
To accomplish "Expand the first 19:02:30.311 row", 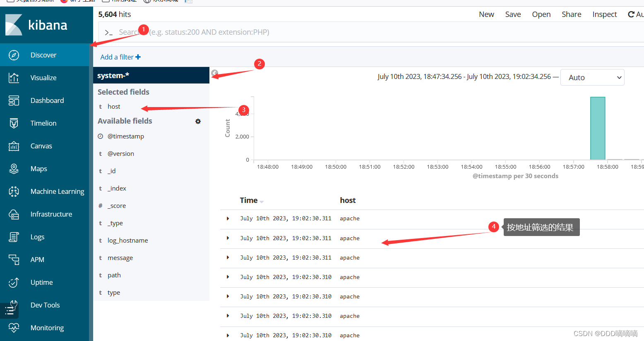I will (228, 218).
